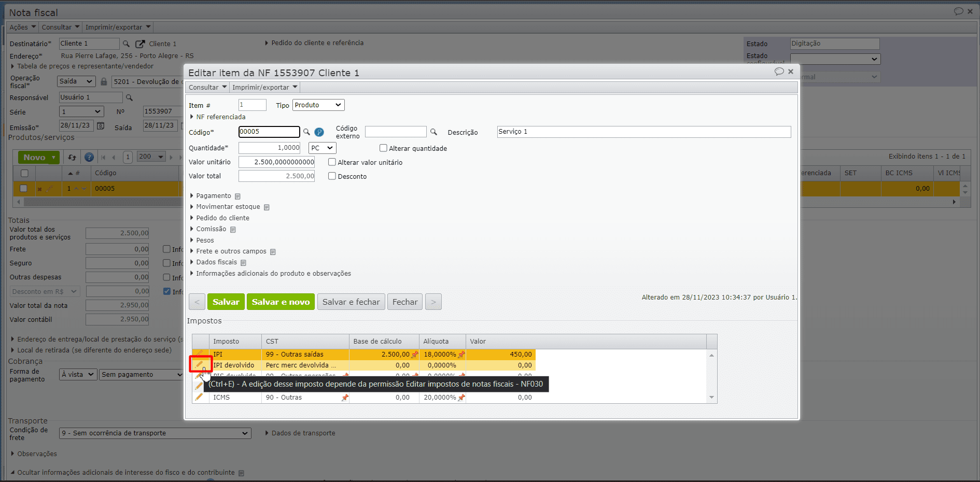The image size is (980, 482).
Task: Click the Descrição field containing Serviço 1
Action: [x=644, y=132]
